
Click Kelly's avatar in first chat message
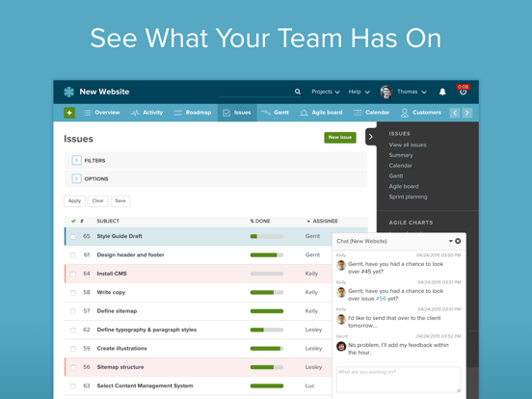pos(341,265)
